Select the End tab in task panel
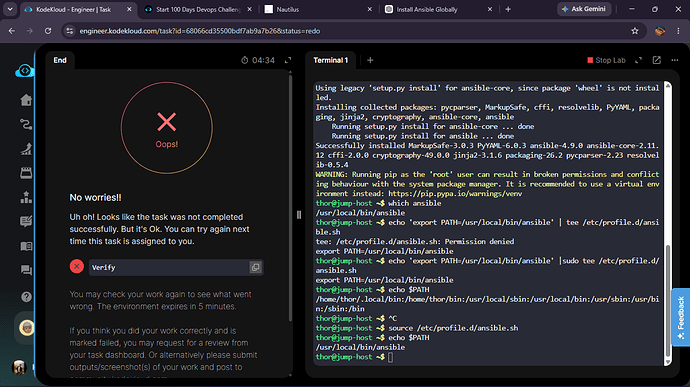Image resolution: width=690 pixels, height=387 pixels. tap(60, 60)
